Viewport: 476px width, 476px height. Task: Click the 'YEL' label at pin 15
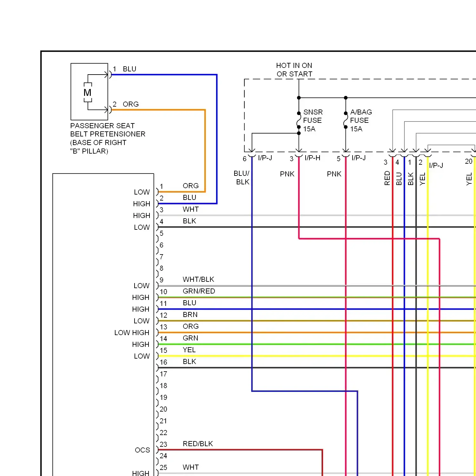point(189,350)
